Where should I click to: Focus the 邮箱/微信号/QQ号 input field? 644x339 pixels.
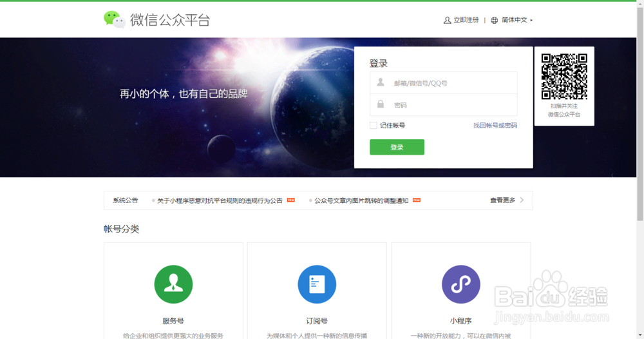click(x=444, y=83)
